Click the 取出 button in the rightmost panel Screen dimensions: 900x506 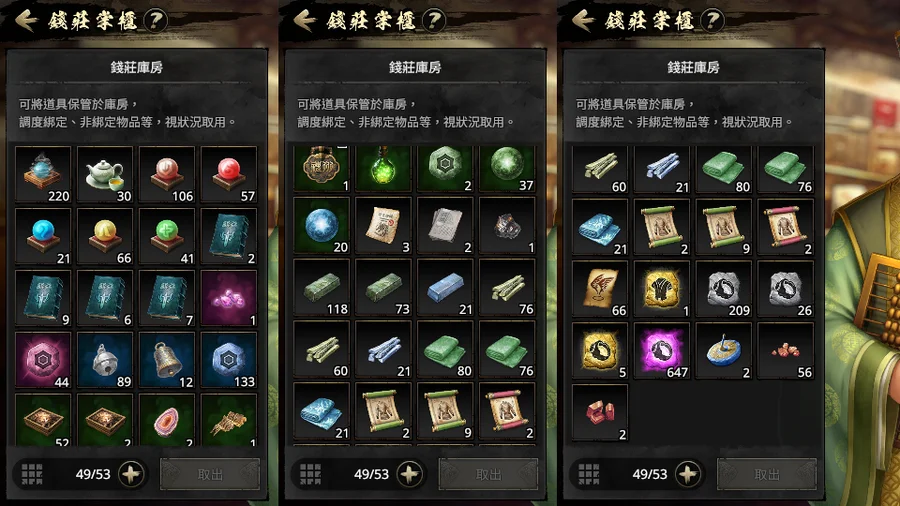pyautogui.click(x=767, y=474)
